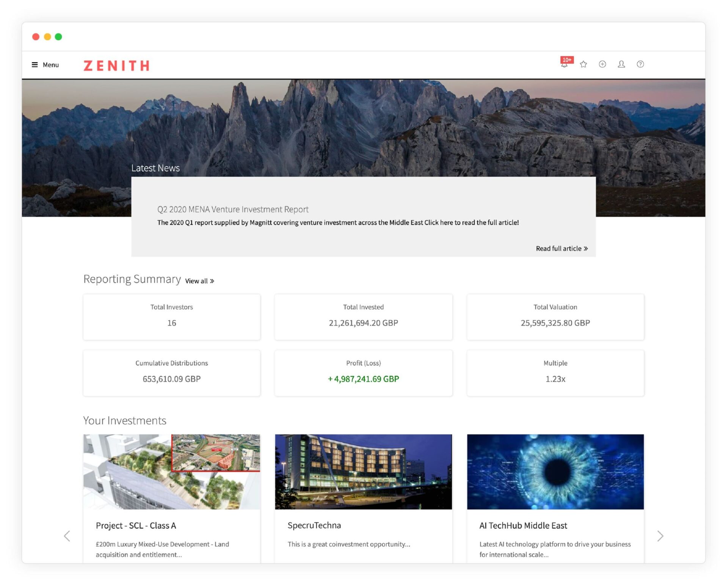Click the plus circle icon in the header
The image size is (728, 586).
602,64
